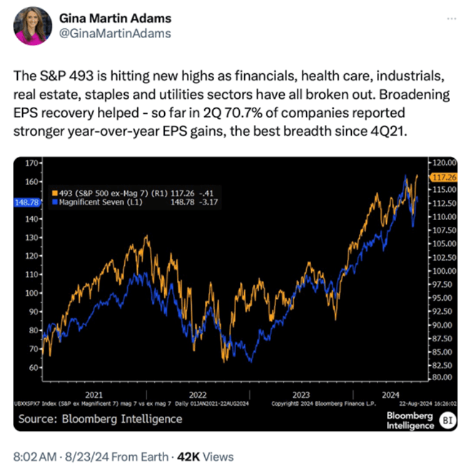Image resolution: width=476 pixels, height=471 pixels.
Task: Click the @GinaMartinAdams handle
Action: coord(115,33)
